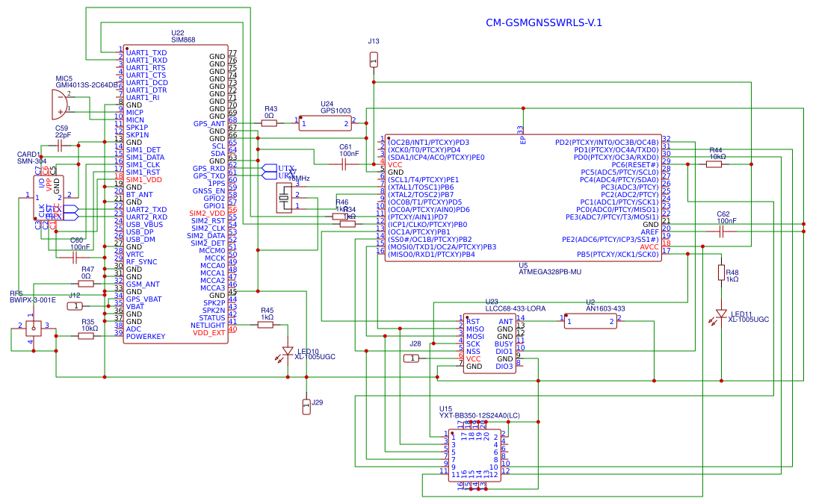This screenshot has width=813, height=504.
Task: Select the R48 1kΩ resistor symbol
Action: click(721, 273)
